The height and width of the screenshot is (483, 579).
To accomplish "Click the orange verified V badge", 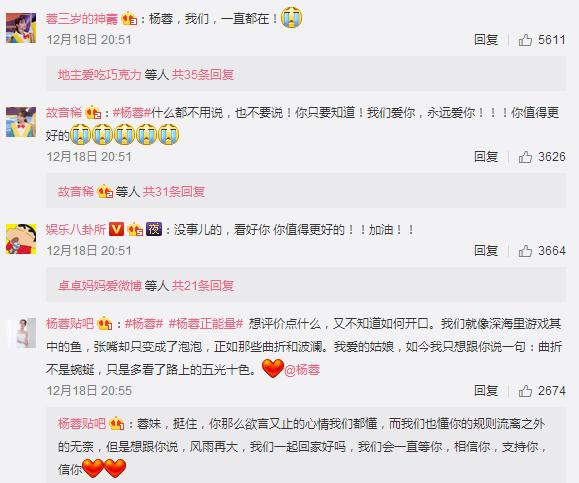I will pyautogui.click(x=116, y=229).
